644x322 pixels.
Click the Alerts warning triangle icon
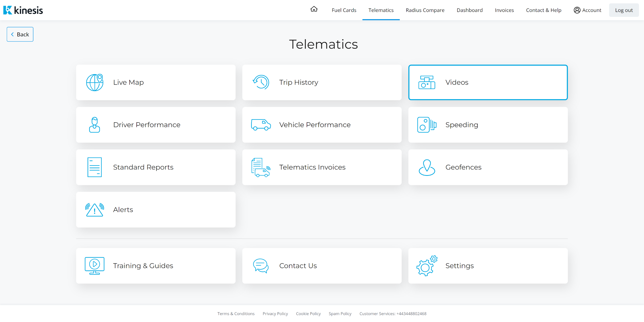pyautogui.click(x=95, y=210)
